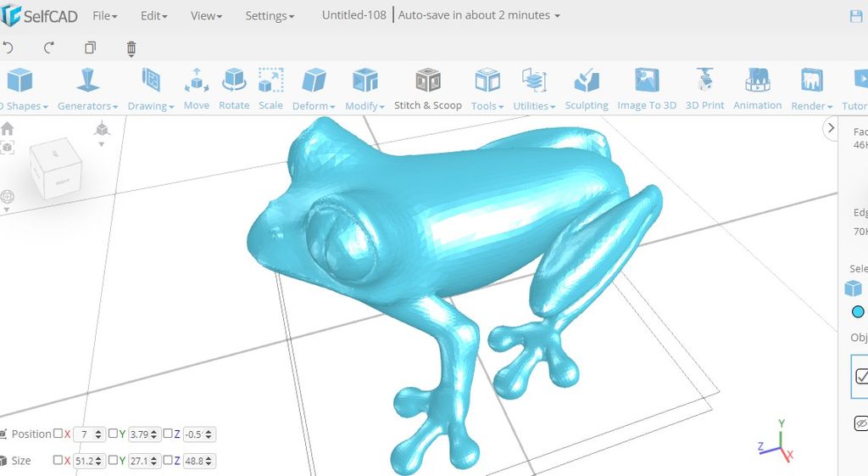This screenshot has width=868, height=476.
Task: Toggle the Position X checkbox
Action: pyautogui.click(x=58, y=434)
